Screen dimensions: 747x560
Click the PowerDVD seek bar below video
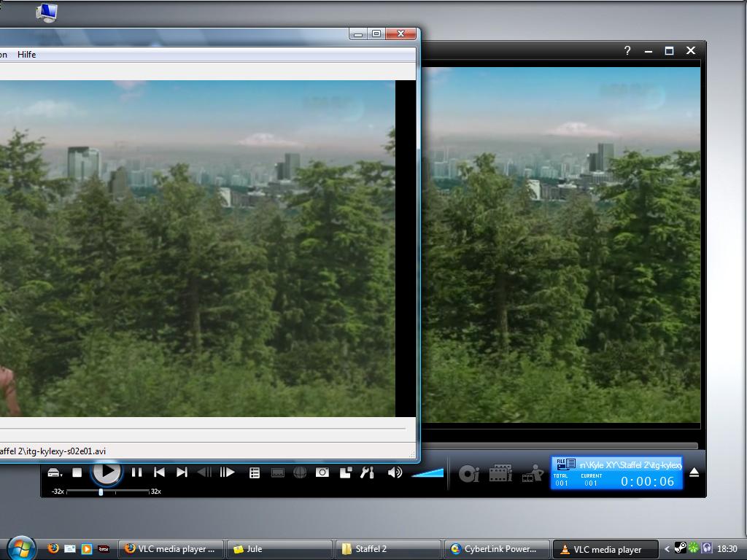560,446
